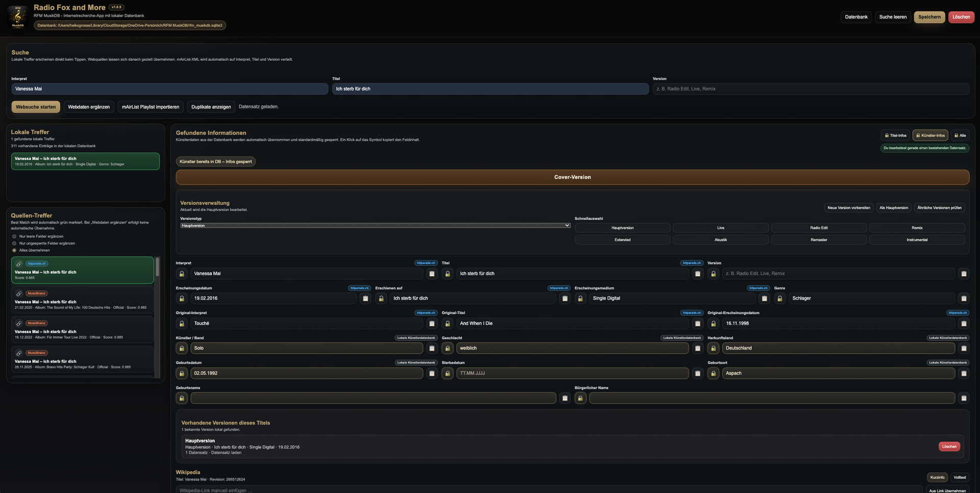Open link icon of MusicBrainz hit dated 28.11.2025
Image resolution: width=980 pixels, height=493 pixels.
(19, 353)
